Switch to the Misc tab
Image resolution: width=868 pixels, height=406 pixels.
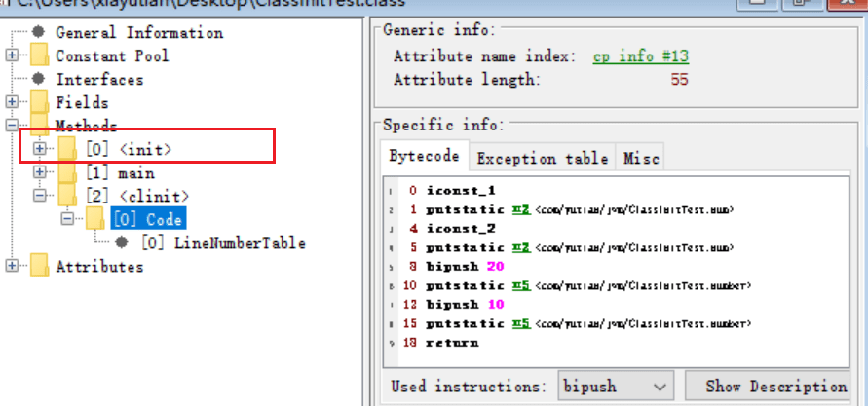[x=641, y=158]
